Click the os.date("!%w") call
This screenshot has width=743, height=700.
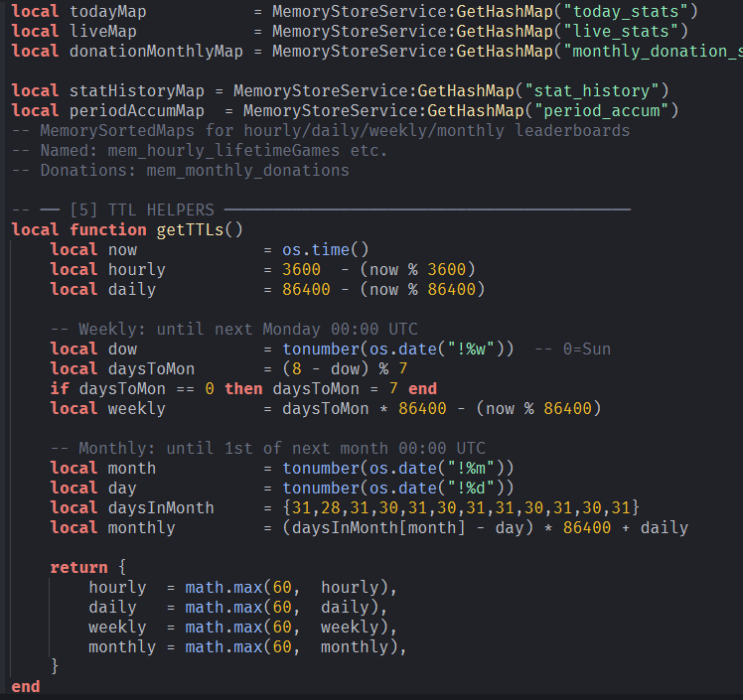click(436, 350)
